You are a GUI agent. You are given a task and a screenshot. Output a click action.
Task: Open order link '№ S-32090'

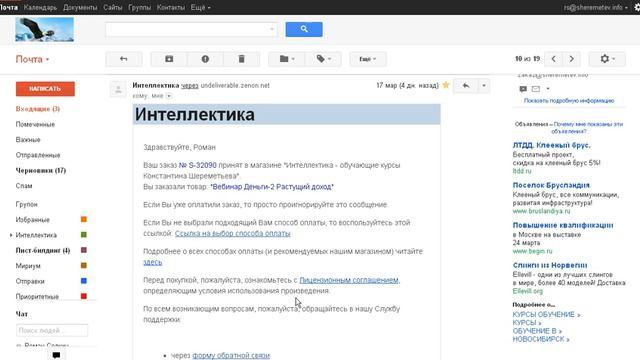tap(198, 165)
